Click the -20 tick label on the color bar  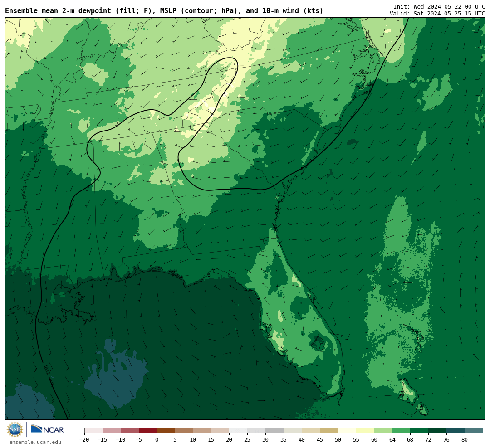click(84, 439)
